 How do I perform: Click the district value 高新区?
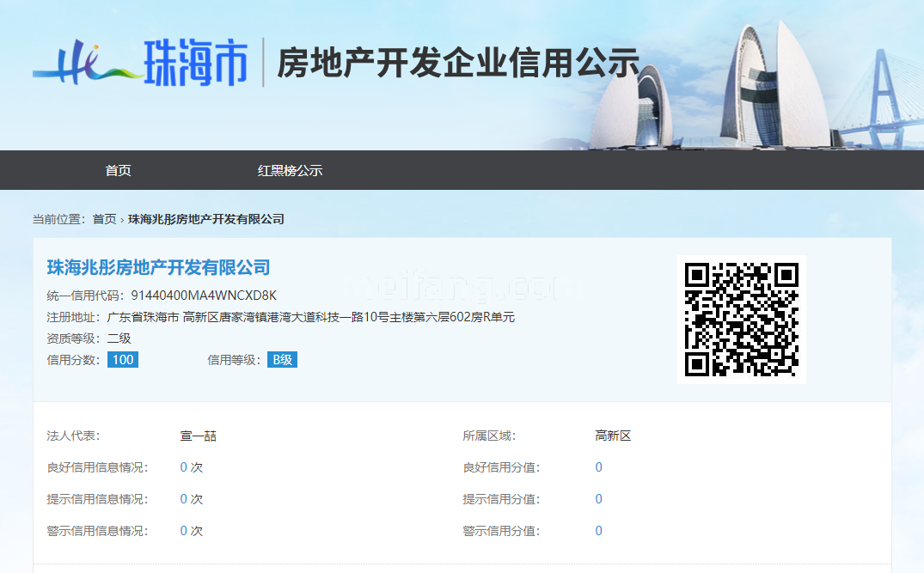(x=613, y=436)
